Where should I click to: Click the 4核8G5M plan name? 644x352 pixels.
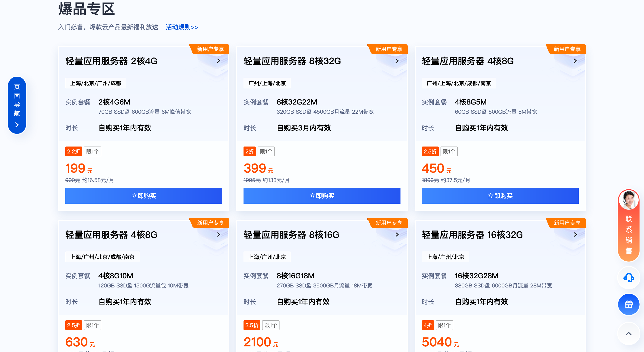(x=471, y=102)
